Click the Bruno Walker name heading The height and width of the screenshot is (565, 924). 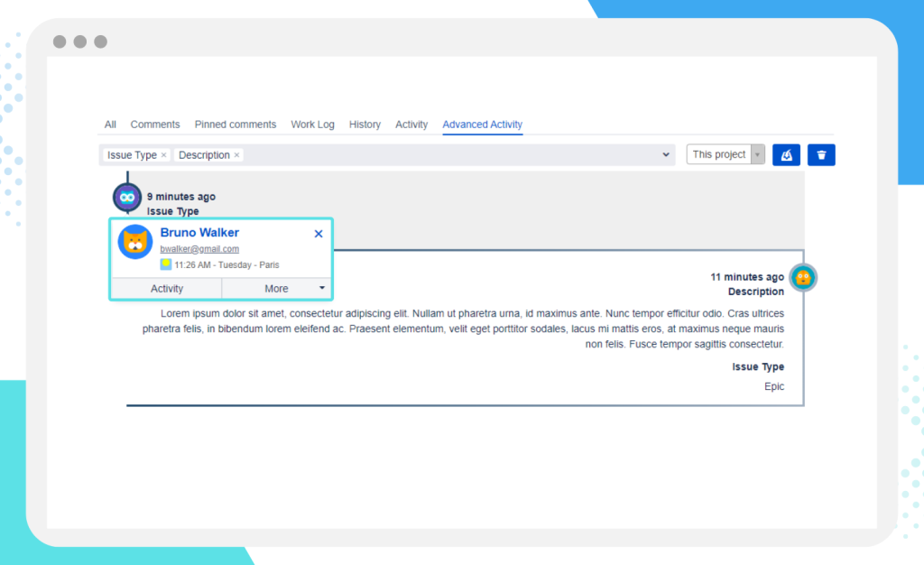pyautogui.click(x=199, y=232)
